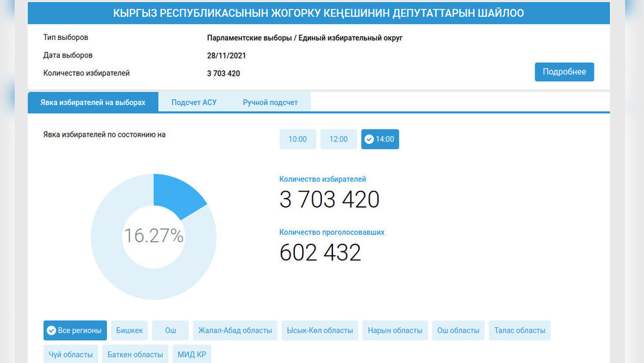Show Жалал-Абад областы turnout

pos(235,331)
